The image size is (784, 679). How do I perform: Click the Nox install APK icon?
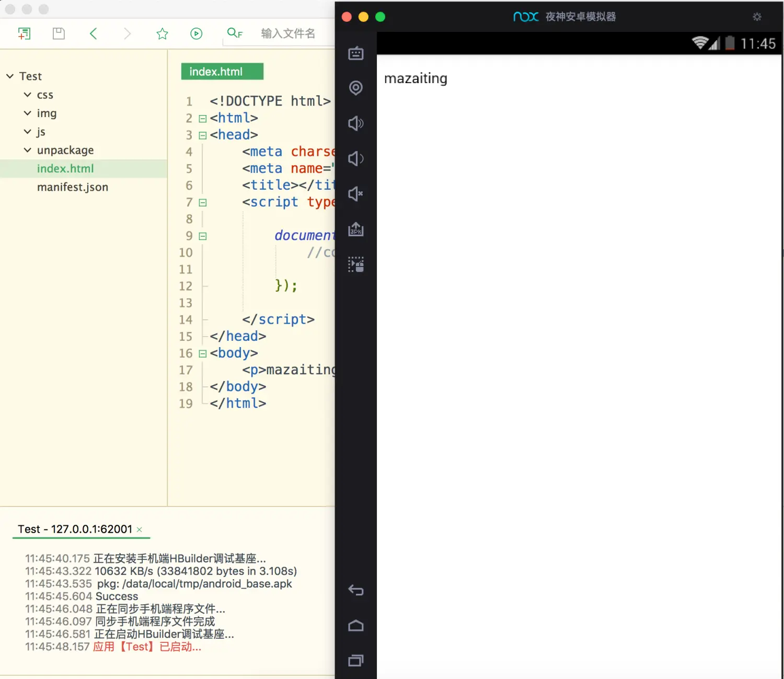[356, 229]
